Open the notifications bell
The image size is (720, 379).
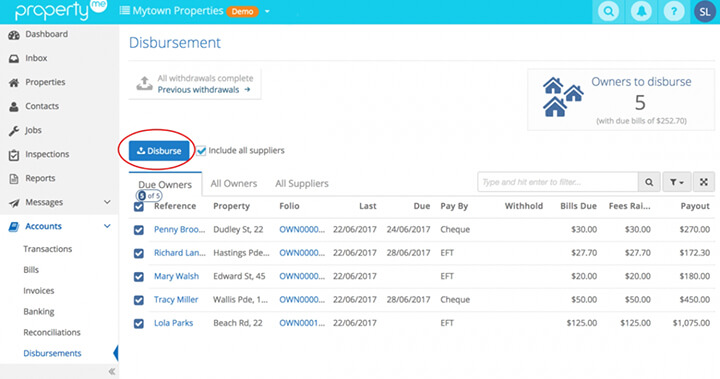click(x=641, y=11)
